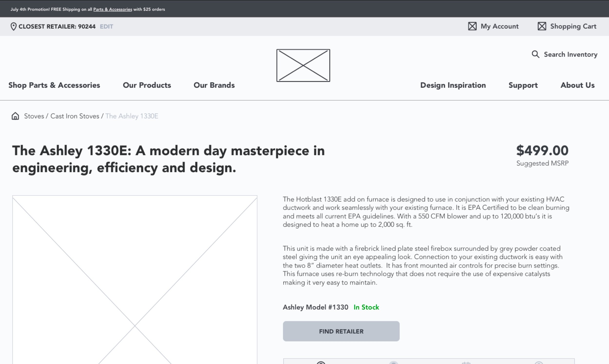Click the My Account placeholder icon
Image resolution: width=609 pixels, height=364 pixels.
tap(472, 26)
